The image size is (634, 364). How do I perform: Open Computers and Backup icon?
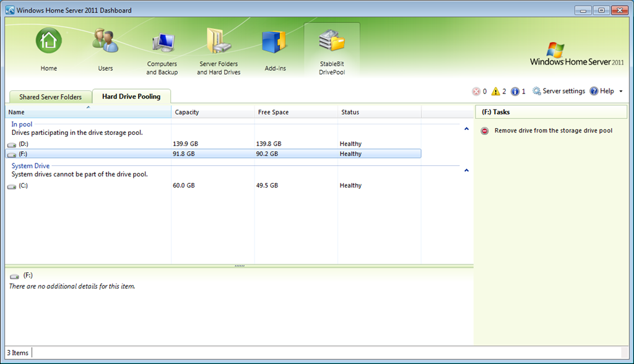tap(163, 43)
